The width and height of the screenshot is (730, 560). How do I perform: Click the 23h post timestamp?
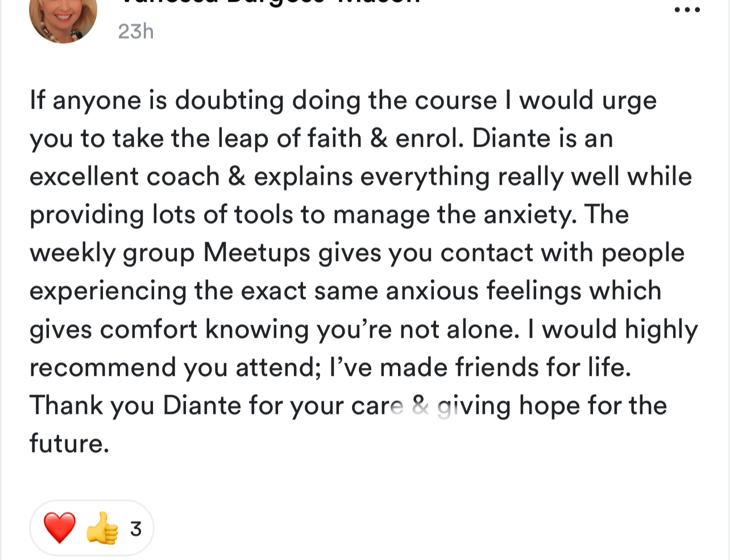coord(136,31)
